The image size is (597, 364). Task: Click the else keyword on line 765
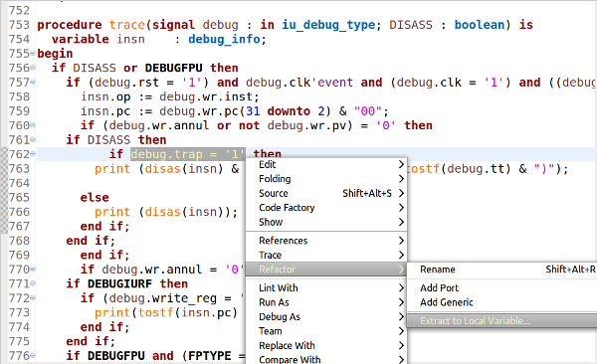pyautogui.click(x=95, y=198)
